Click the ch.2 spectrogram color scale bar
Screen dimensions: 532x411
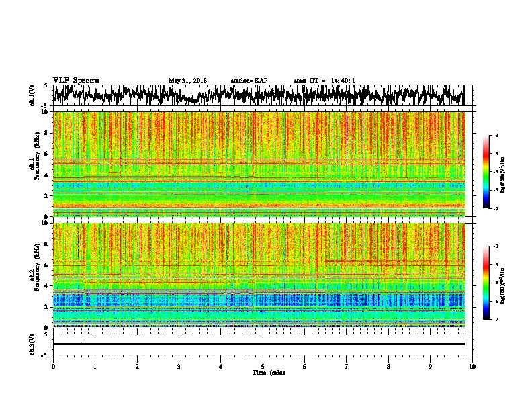pos(486,283)
